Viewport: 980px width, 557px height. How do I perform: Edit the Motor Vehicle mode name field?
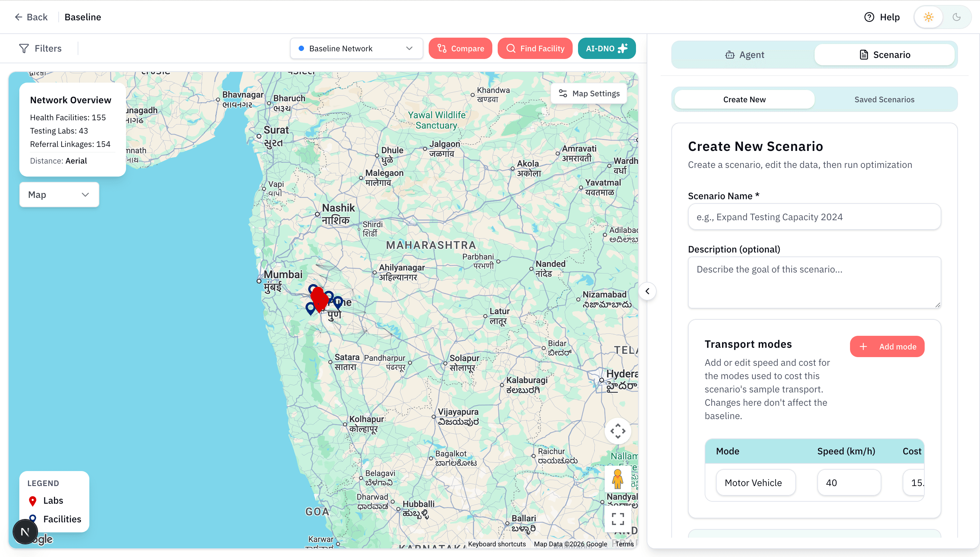pyautogui.click(x=755, y=483)
